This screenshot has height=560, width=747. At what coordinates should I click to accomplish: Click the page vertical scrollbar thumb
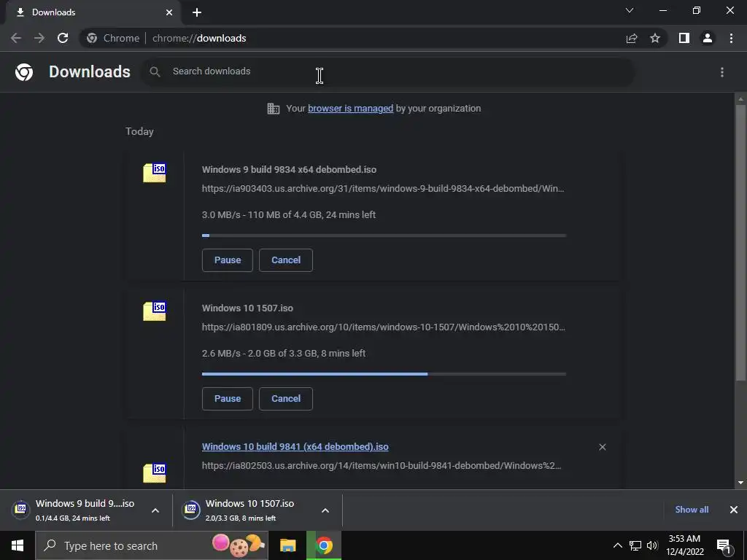coord(740,243)
